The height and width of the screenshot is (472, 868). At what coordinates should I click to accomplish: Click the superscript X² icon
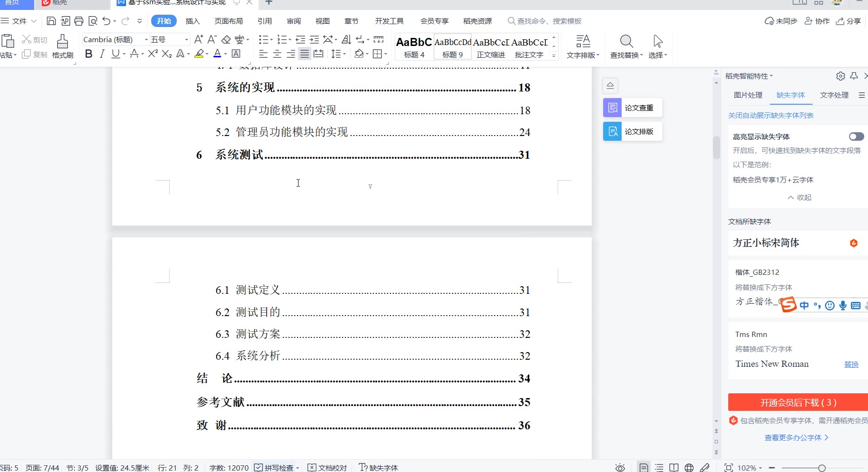[x=153, y=54]
